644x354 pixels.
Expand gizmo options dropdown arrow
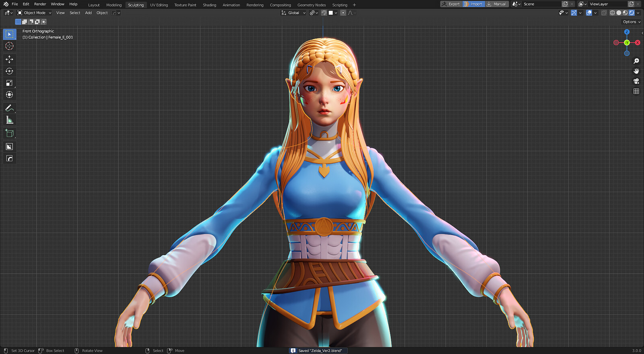point(580,13)
